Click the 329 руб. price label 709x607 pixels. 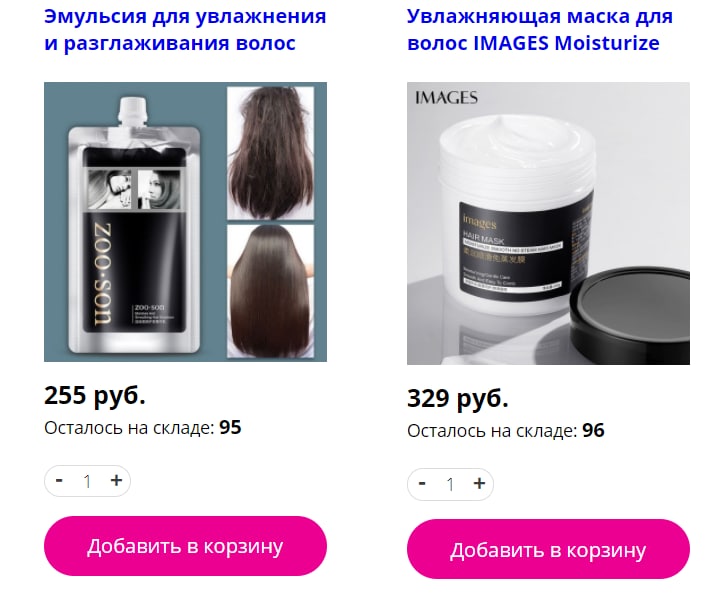click(458, 398)
